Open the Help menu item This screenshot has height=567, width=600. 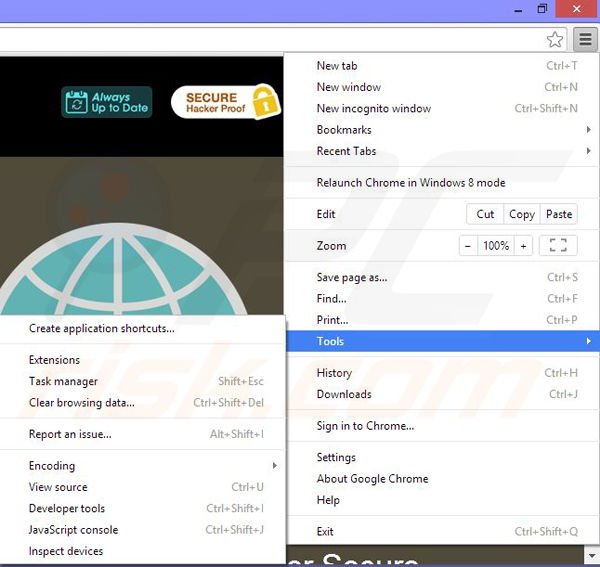pyautogui.click(x=443, y=500)
